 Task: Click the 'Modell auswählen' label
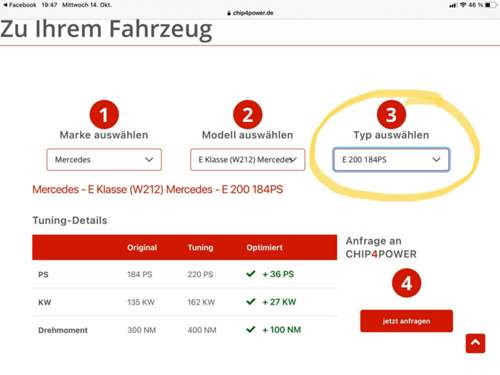coord(248,135)
